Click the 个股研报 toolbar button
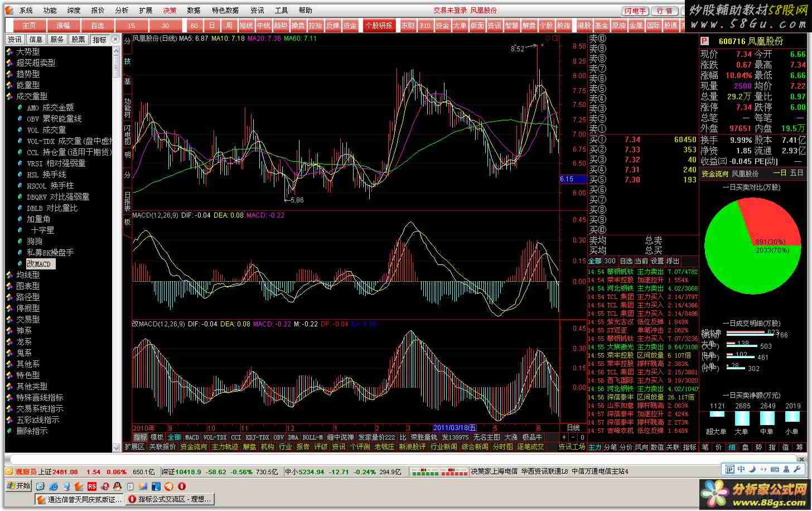Screen dimensions: 812x511 pos(379,26)
